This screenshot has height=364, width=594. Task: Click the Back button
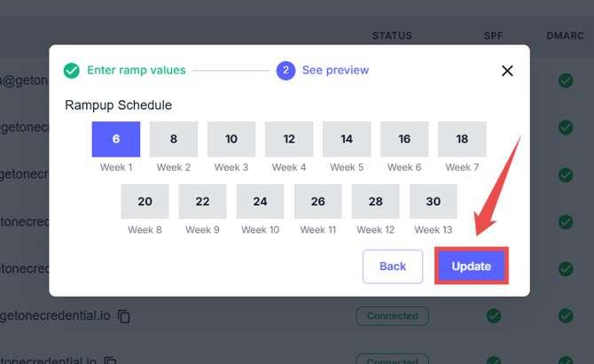pyautogui.click(x=393, y=266)
